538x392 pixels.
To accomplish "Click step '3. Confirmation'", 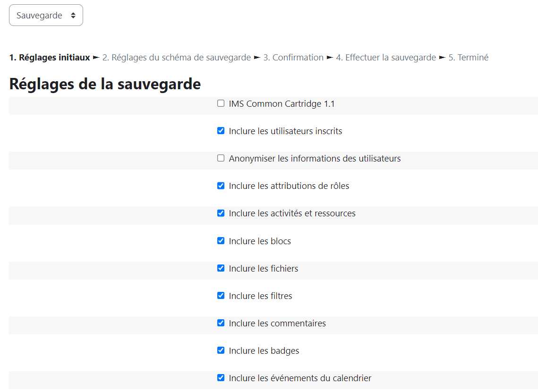I will pyautogui.click(x=293, y=57).
